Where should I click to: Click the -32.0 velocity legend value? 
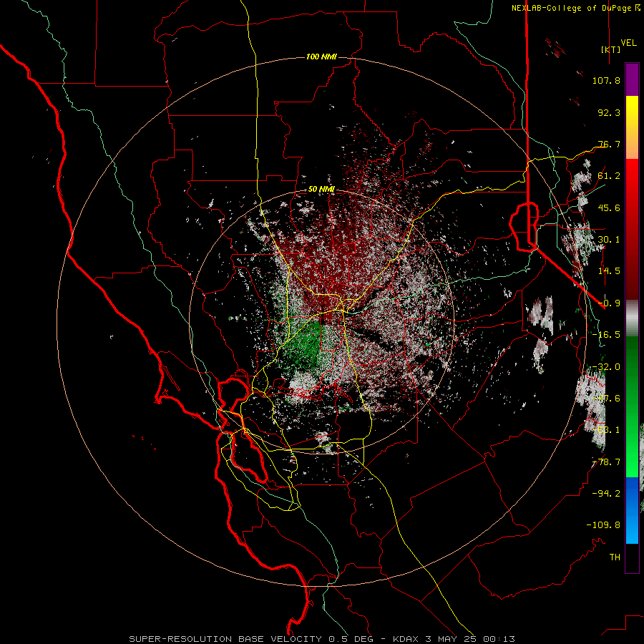point(606,367)
